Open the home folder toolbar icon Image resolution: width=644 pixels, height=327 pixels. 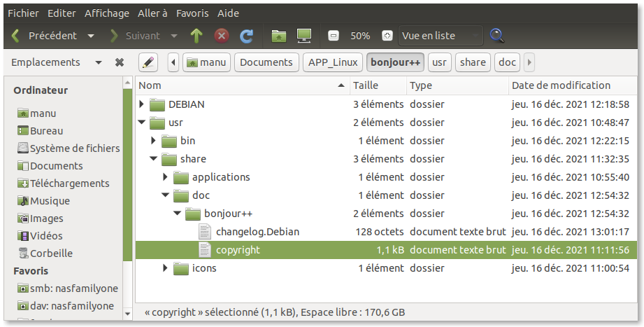click(x=279, y=36)
